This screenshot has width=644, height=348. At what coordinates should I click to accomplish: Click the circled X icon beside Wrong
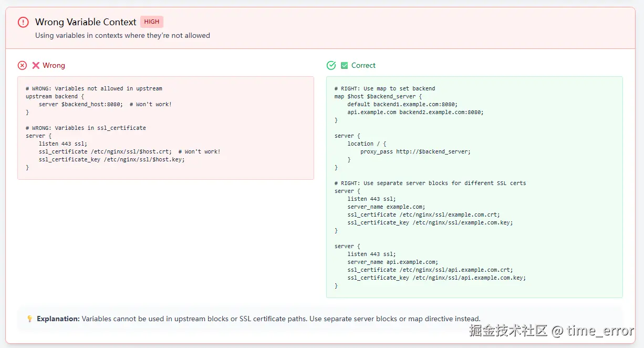[22, 65]
